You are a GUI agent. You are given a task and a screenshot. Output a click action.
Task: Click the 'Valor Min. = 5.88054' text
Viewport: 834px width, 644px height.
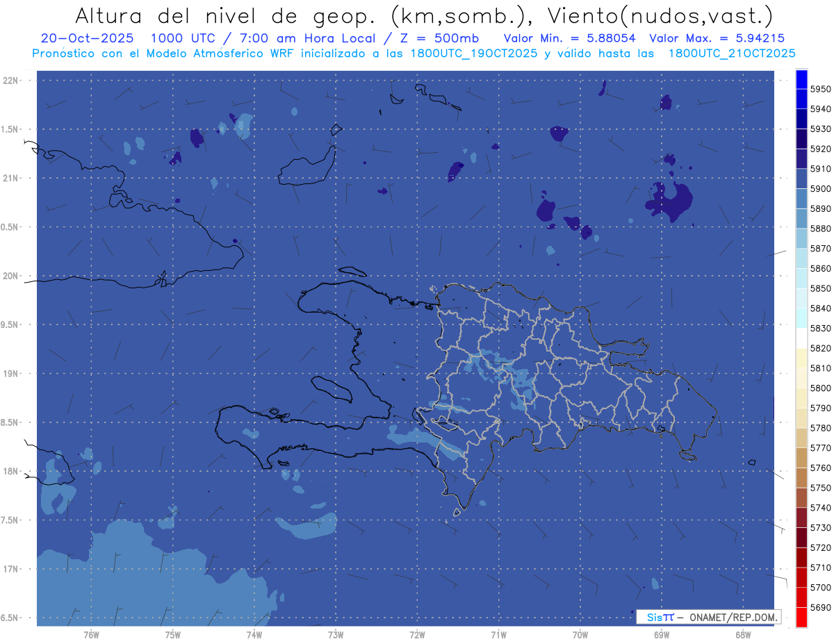tap(570, 38)
